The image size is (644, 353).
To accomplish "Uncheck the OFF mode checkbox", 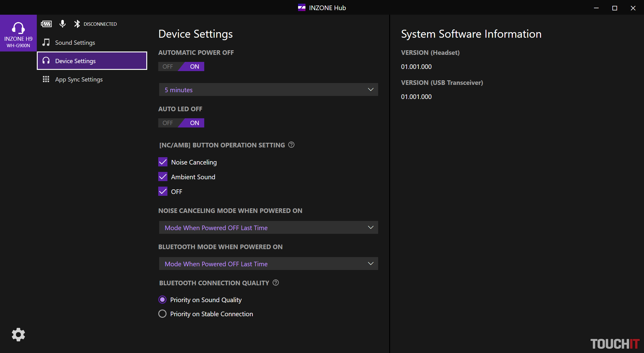I will pyautogui.click(x=163, y=192).
